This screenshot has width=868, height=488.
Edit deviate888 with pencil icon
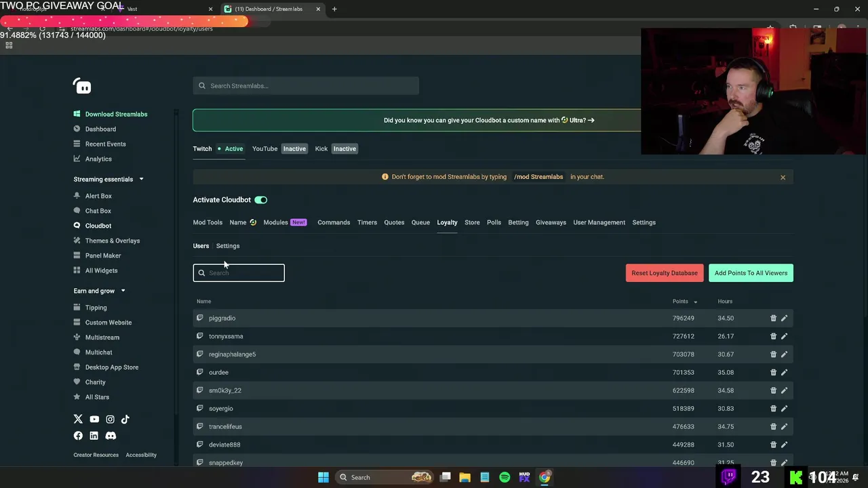point(784,445)
